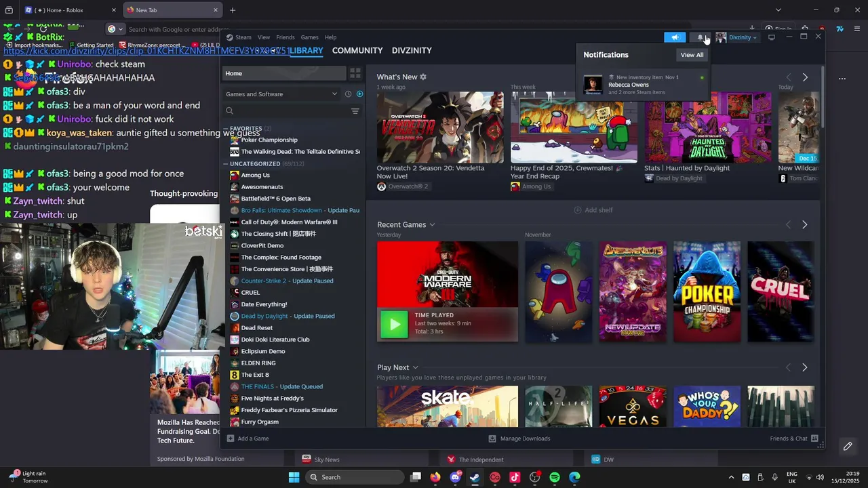Open the Big Picture mode monitor icon
The height and width of the screenshot is (488, 868).
[772, 37]
